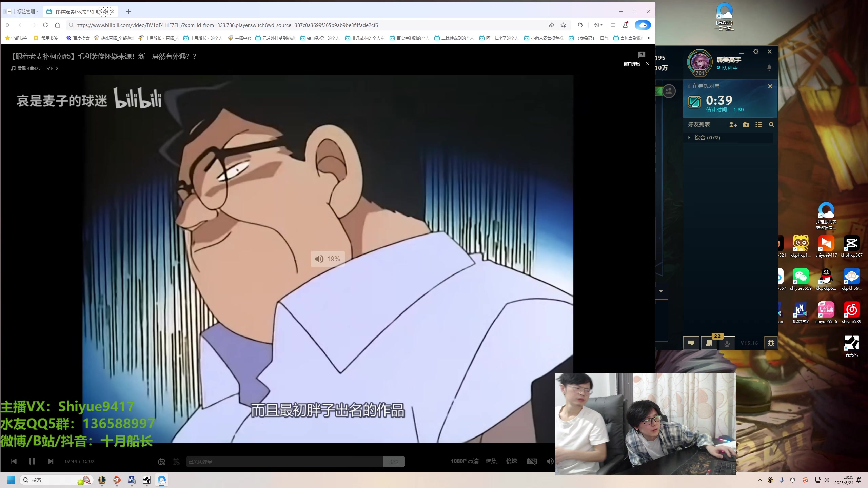Click the Windows taskbar 搜索 box
Image resolution: width=868 pixels, height=488 pixels.
pos(56,480)
